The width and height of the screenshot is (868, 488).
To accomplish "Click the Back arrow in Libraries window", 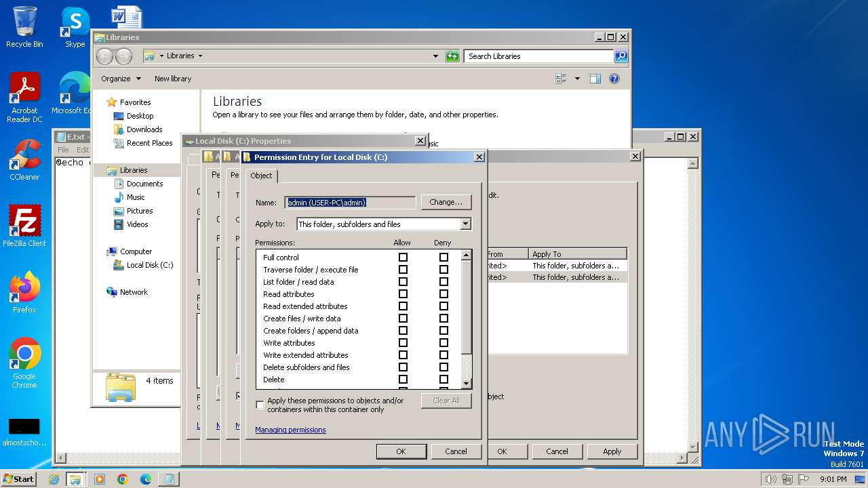I will pos(105,56).
